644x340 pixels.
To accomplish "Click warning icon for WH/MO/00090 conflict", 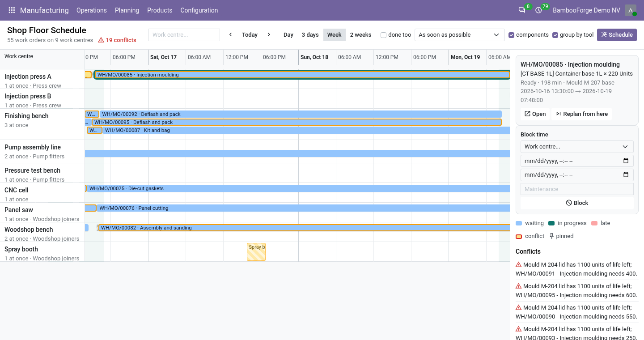I will (x=519, y=307).
